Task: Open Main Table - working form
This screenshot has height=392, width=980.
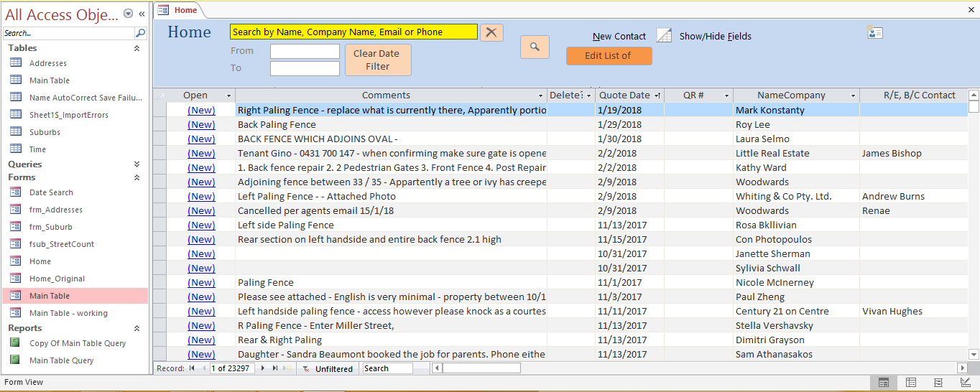Action: pos(68,313)
